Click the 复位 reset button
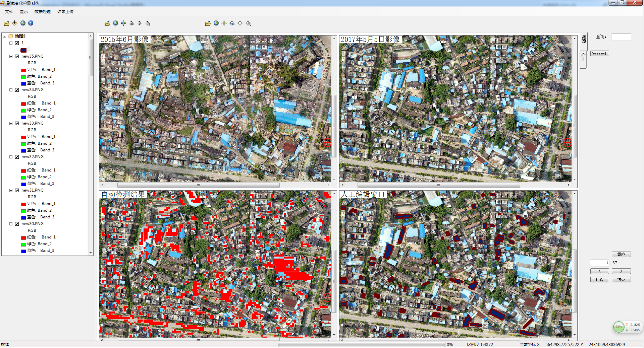Viewport: 644px width, 348px height. click(x=621, y=255)
